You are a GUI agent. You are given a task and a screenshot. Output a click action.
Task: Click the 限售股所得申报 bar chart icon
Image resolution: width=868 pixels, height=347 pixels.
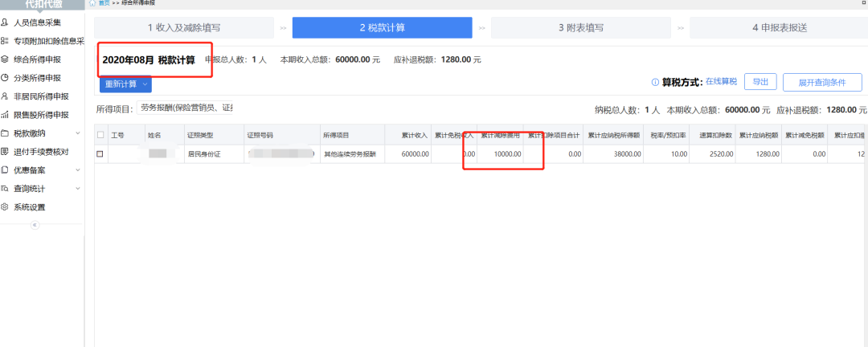click(x=6, y=115)
